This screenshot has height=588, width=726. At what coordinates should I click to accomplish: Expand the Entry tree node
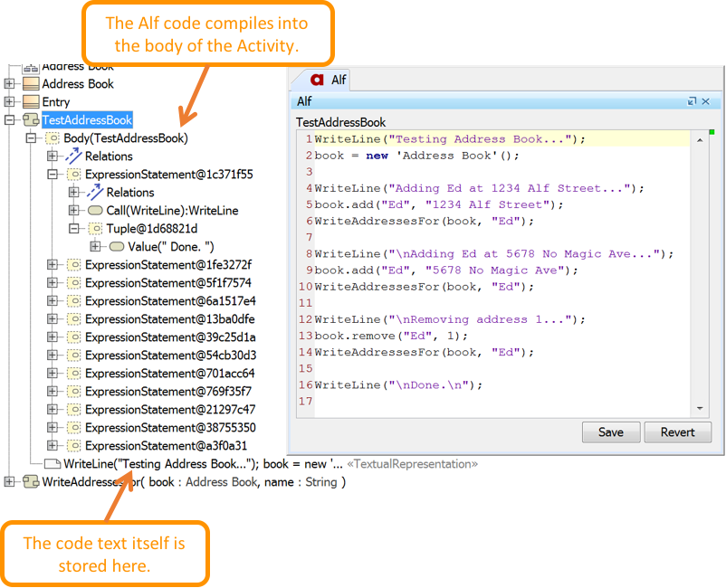point(9,102)
